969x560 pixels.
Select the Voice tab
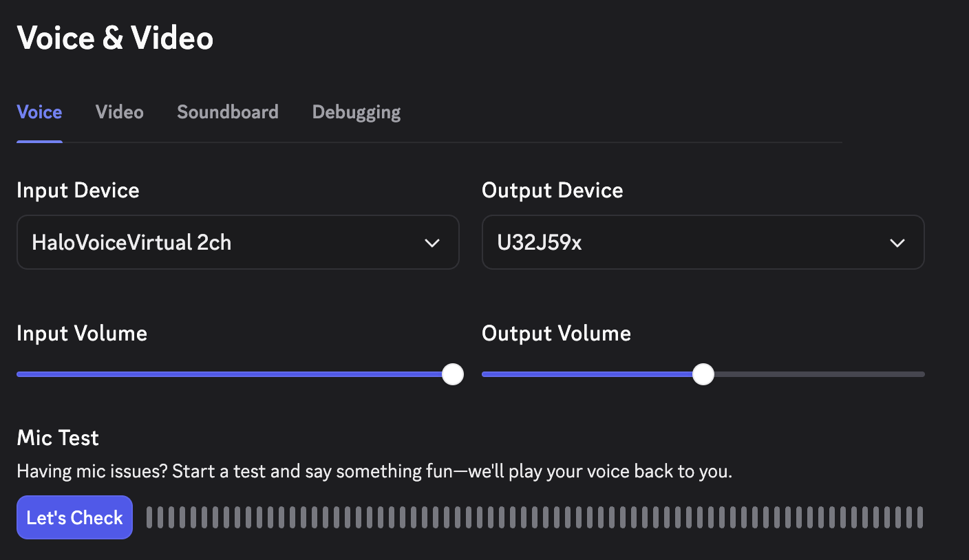tap(39, 111)
